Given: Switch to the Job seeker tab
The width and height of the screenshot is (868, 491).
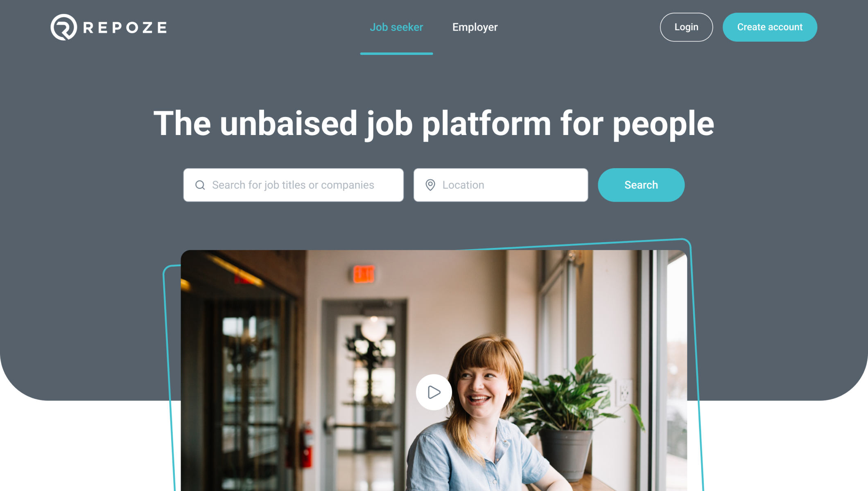Looking at the screenshot, I should (x=396, y=27).
